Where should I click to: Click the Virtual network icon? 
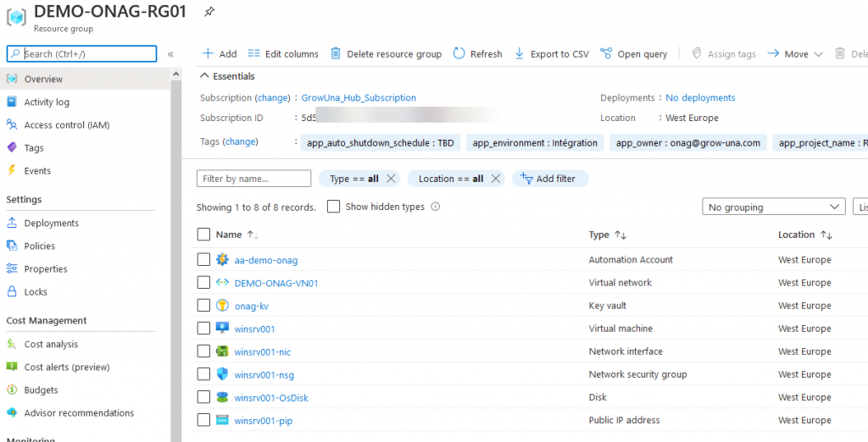[x=222, y=283]
